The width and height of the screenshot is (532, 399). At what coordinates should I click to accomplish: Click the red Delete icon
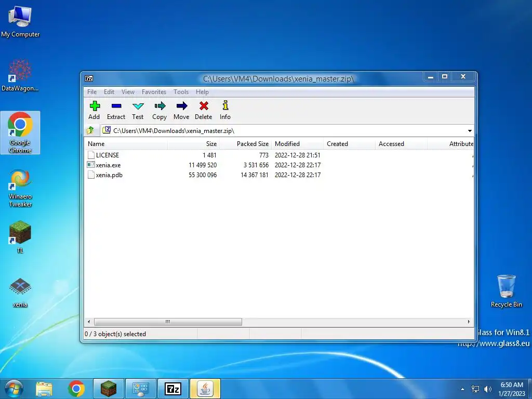click(x=204, y=106)
